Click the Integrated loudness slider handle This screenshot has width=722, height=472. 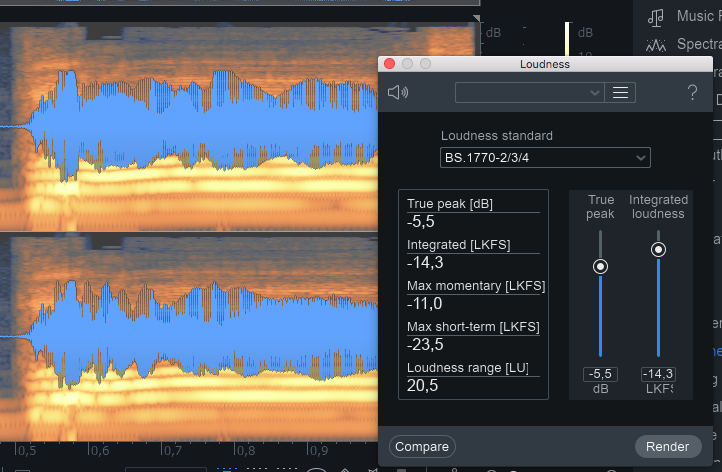coord(658,250)
